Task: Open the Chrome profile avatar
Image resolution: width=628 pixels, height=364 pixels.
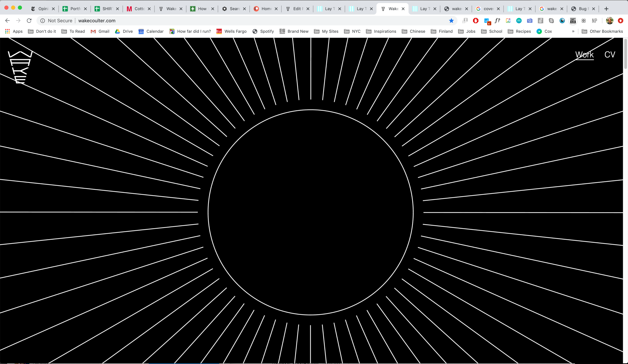Action: (610, 21)
